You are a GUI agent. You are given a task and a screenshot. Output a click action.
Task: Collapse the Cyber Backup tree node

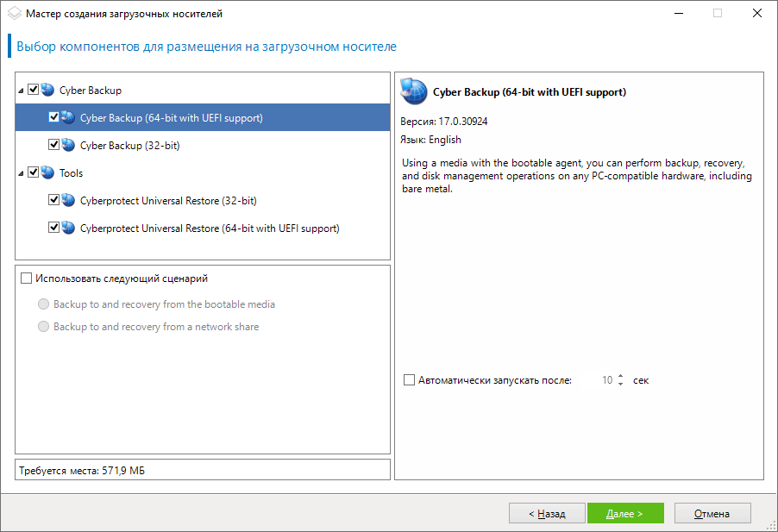(21, 91)
